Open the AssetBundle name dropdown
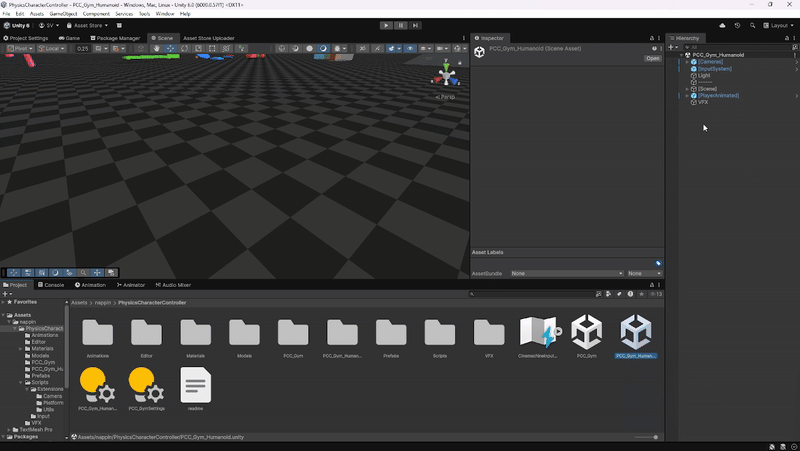This screenshot has width=800, height=451. click(x=566, y=273)
